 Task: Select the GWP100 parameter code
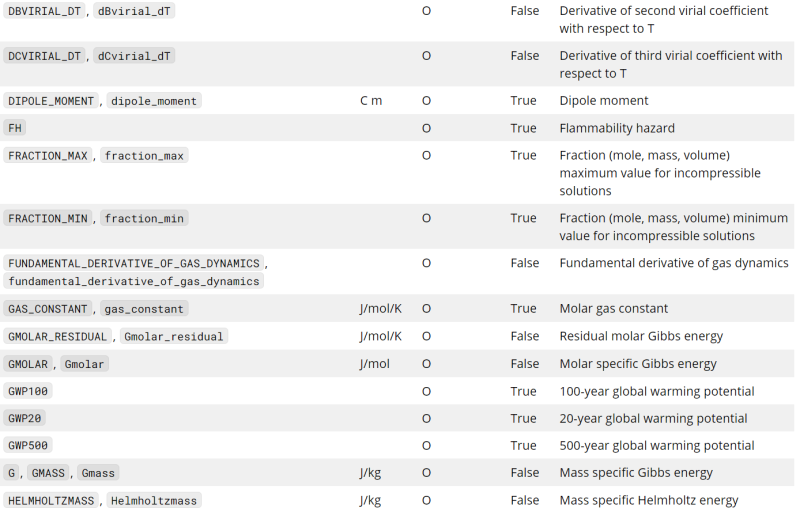click(28, 391)
